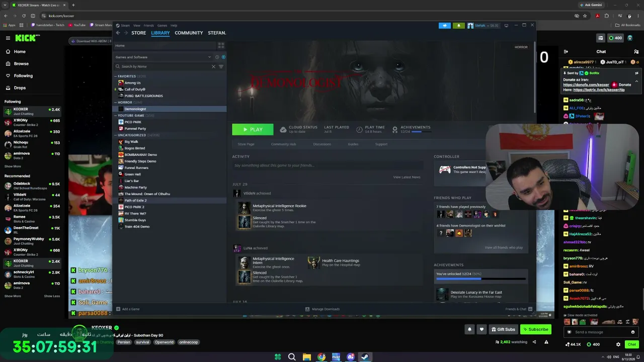Go back in Steam navigation
This screenshot has height=362, width=644.
click(118, 33)
